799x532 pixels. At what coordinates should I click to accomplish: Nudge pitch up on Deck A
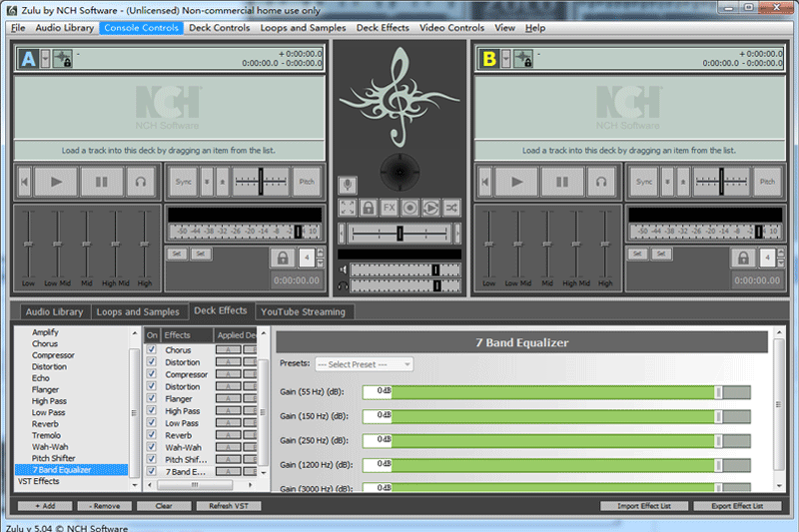[x=222, y=182]
